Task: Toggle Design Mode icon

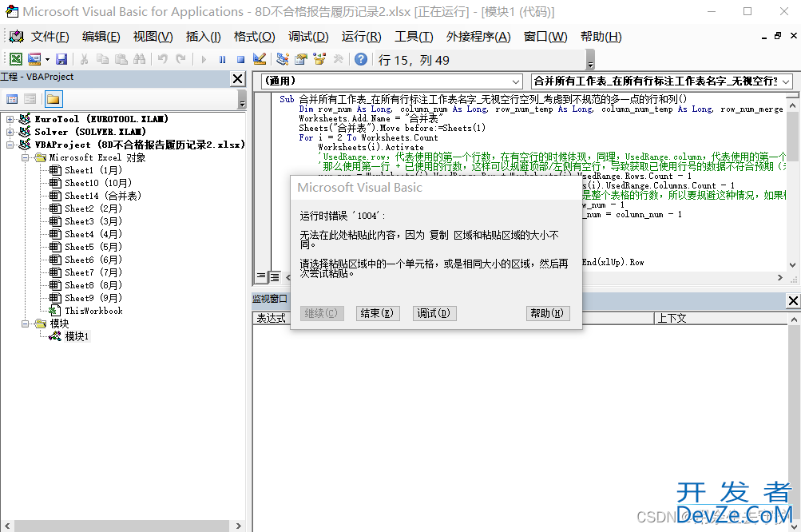Action: (x=260, y=59)
